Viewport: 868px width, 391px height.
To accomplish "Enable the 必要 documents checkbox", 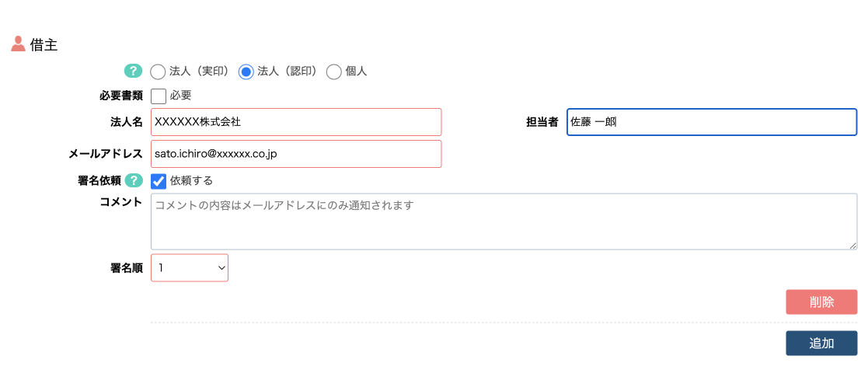I will 159,96.
